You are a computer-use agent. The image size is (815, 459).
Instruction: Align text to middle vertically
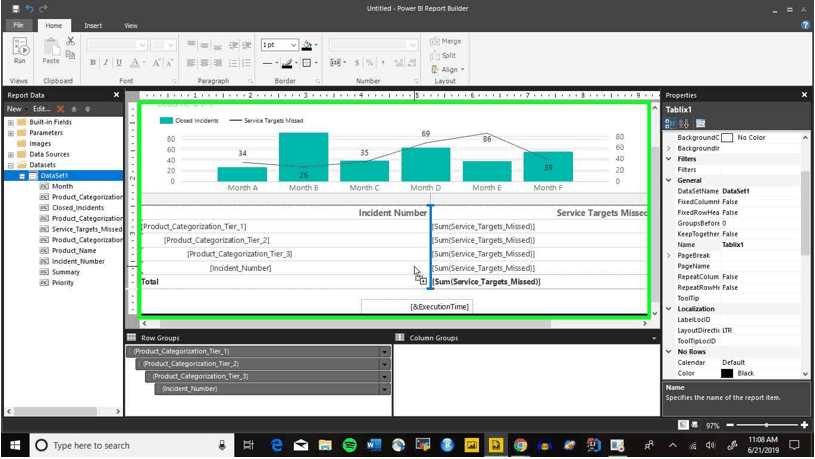(x=204, y=45)
